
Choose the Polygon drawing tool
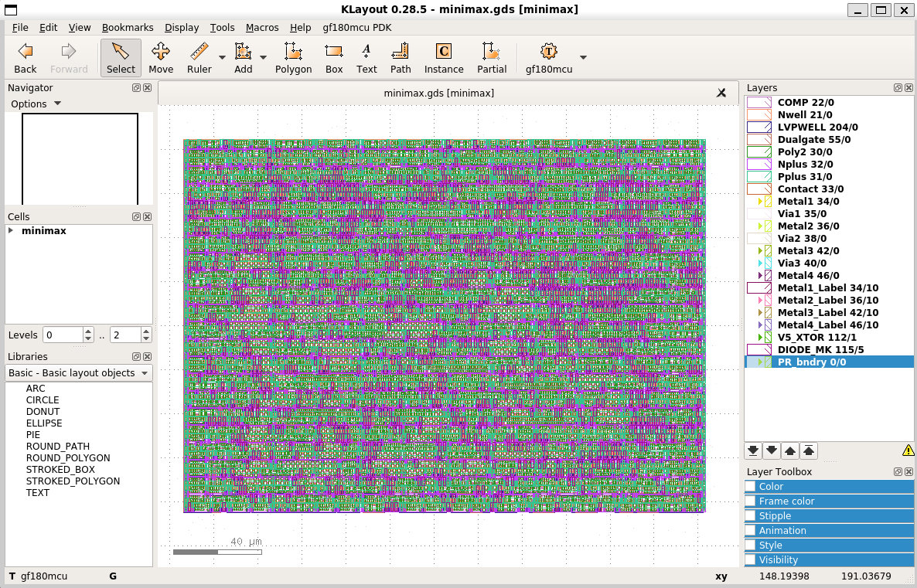[x=293, y=58]
